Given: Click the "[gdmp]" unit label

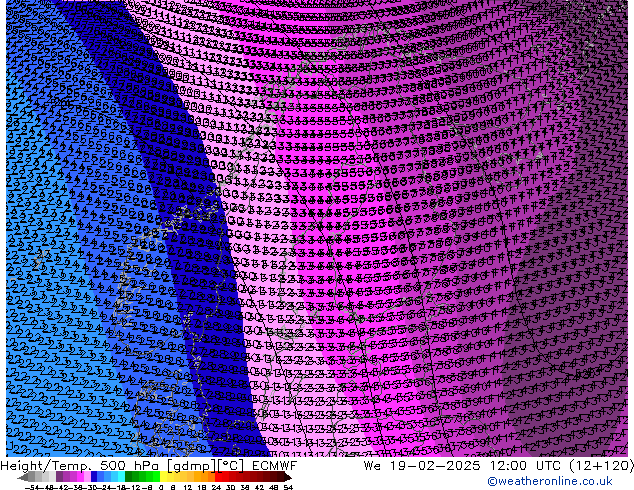Looking at the screenshot, I should click(191, 466).
